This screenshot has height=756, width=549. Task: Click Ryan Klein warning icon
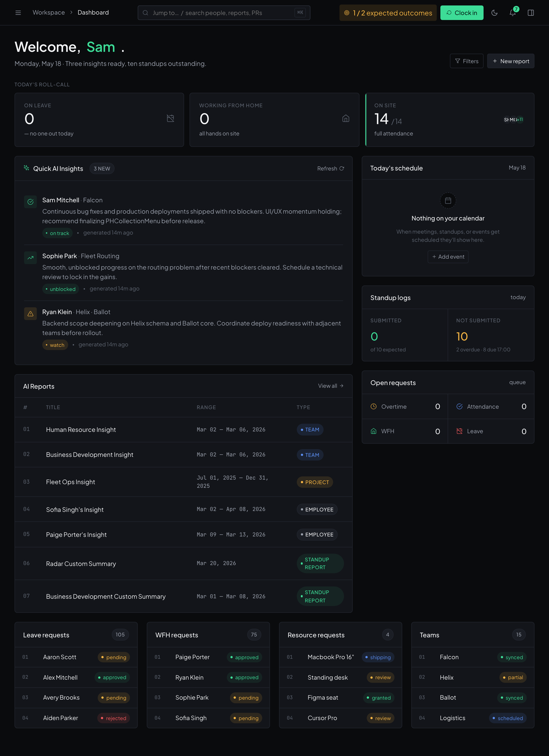pos(30,314)
